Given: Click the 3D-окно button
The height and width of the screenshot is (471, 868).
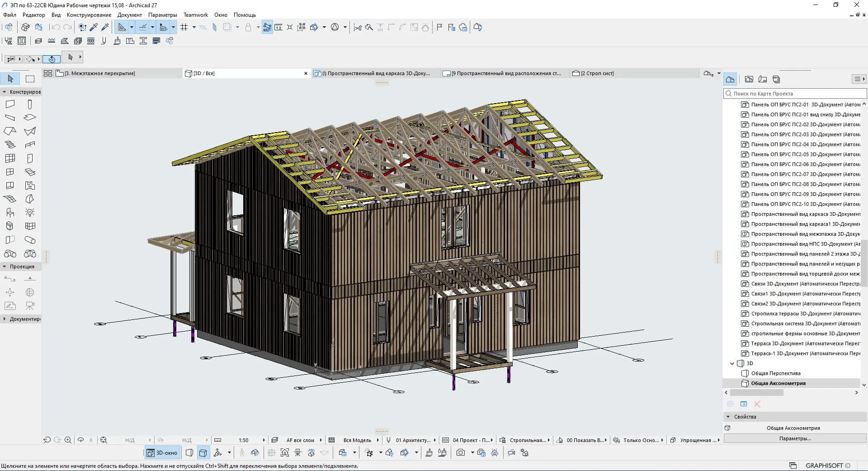Looking at the screenshot, I should 162,452.
